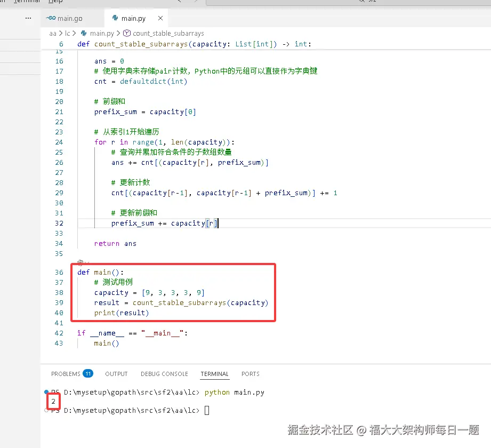Close the main.py tab
The image size is (491, 448).
click(x=160, y=18)
